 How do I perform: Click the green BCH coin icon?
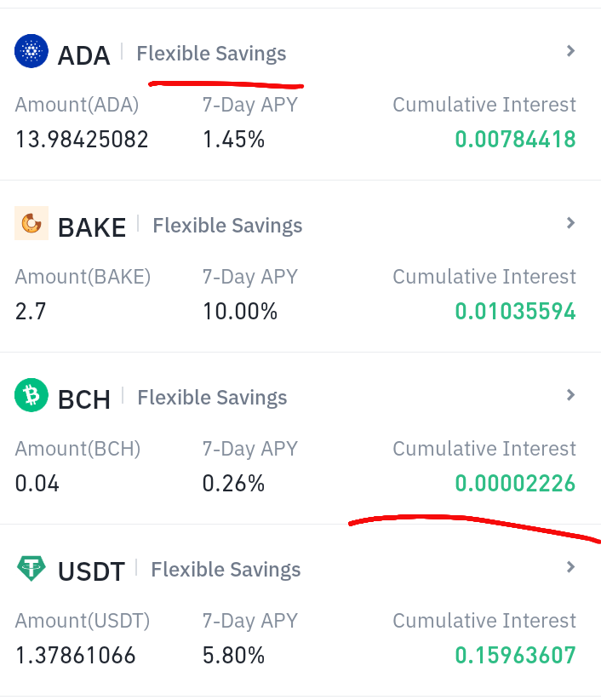31,395
